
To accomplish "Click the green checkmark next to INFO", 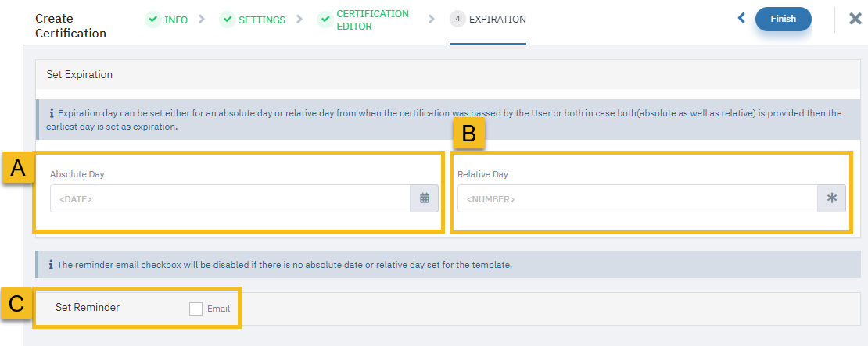I will tap(152, 20).
